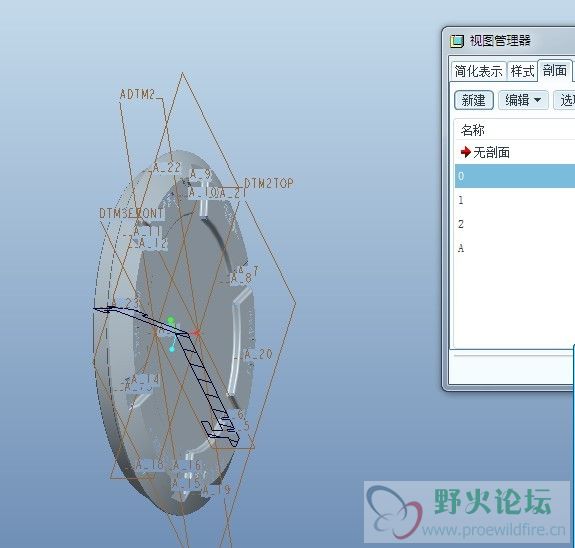Select cross section named 1

[x=515, y=200]
